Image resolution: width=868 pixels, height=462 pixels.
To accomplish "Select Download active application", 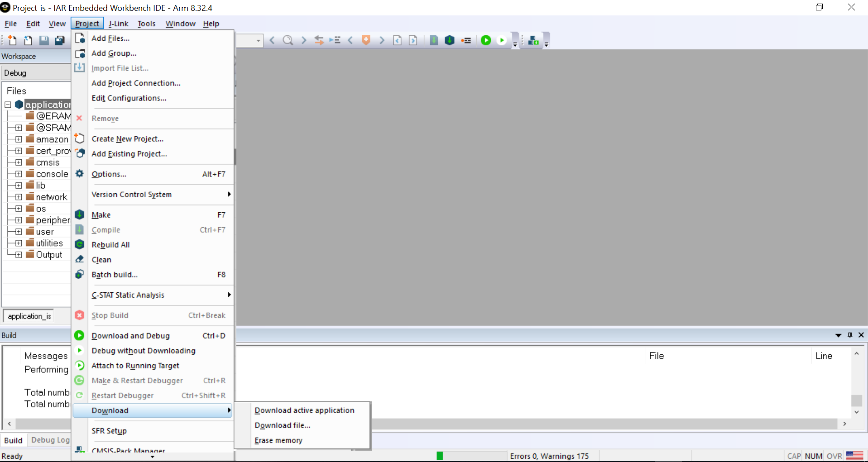I will (x=304, y=410).
